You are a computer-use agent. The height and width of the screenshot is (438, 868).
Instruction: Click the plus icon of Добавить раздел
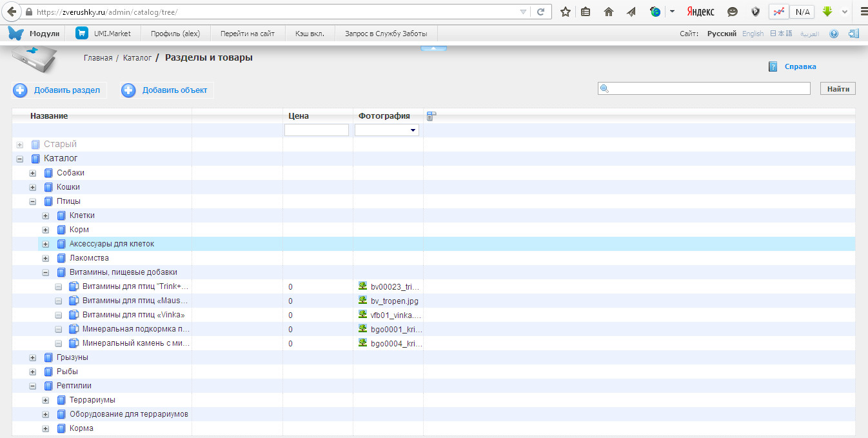pos(21,90)
